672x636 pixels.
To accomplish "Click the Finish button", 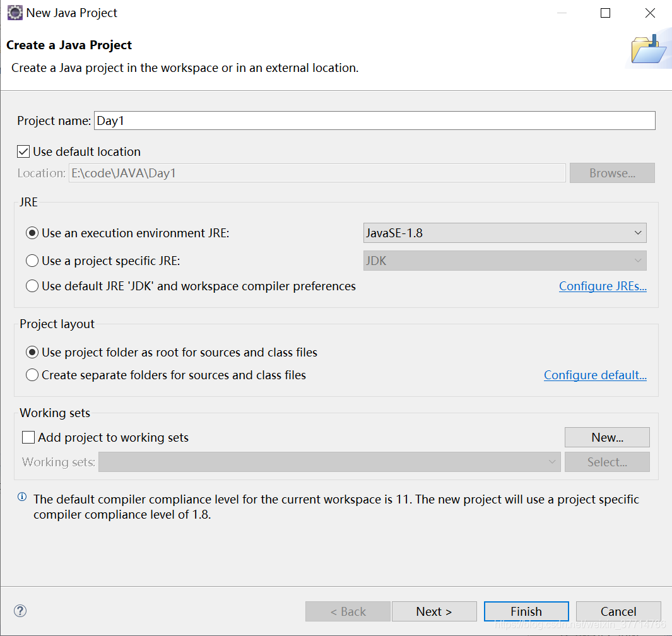I will click(x=526, y=611).
